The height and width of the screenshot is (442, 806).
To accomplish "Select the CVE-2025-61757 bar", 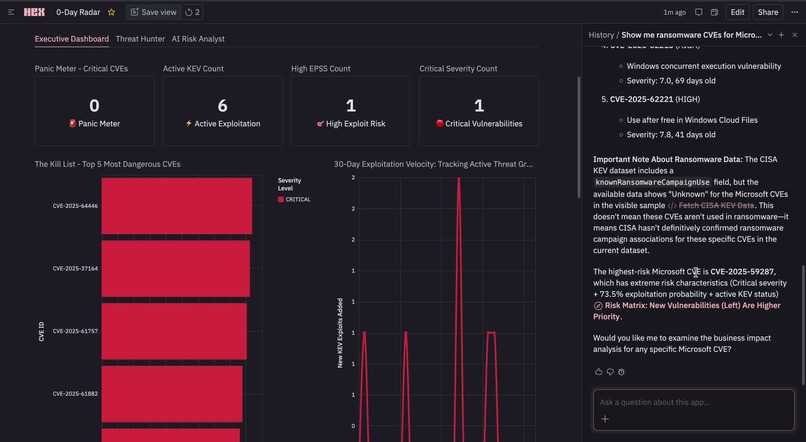I will [174, 332].
